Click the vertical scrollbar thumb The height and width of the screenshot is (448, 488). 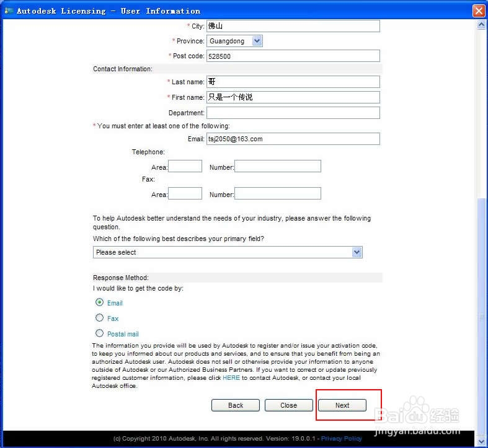(481, 317)
